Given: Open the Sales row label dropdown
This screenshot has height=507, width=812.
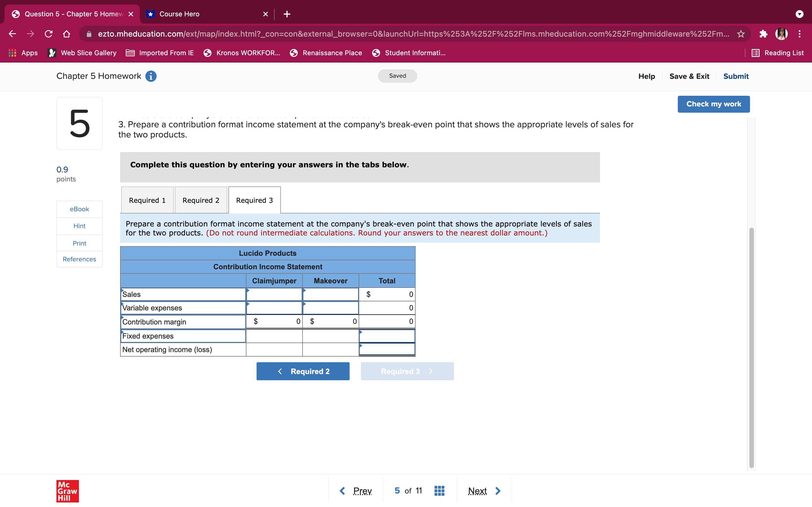Looking at the screenshot, I should tap(183, 294).
